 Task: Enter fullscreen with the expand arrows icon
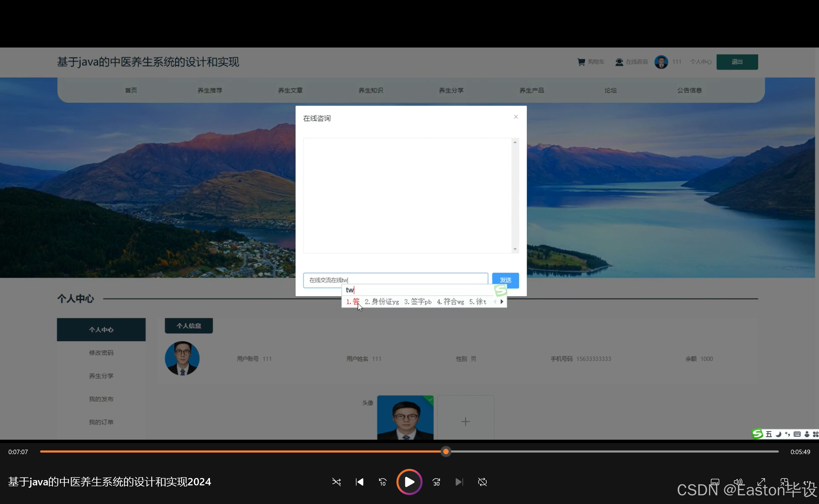[761, 482]
